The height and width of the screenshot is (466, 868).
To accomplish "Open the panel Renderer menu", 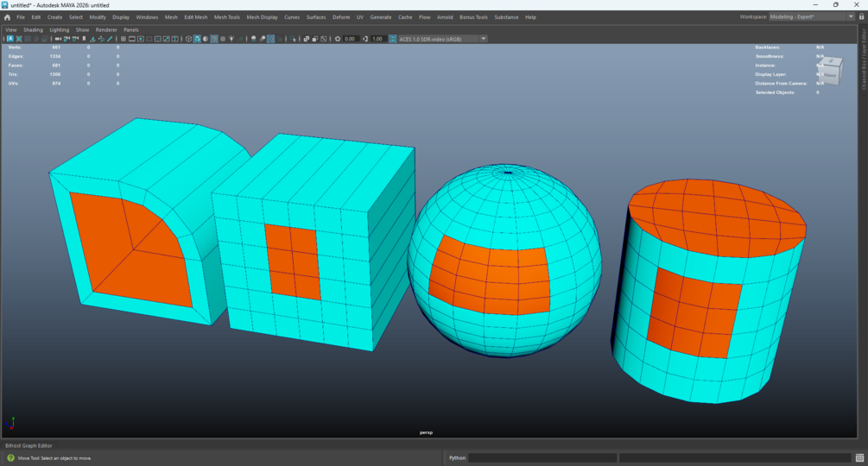I will tap(106, 30).
